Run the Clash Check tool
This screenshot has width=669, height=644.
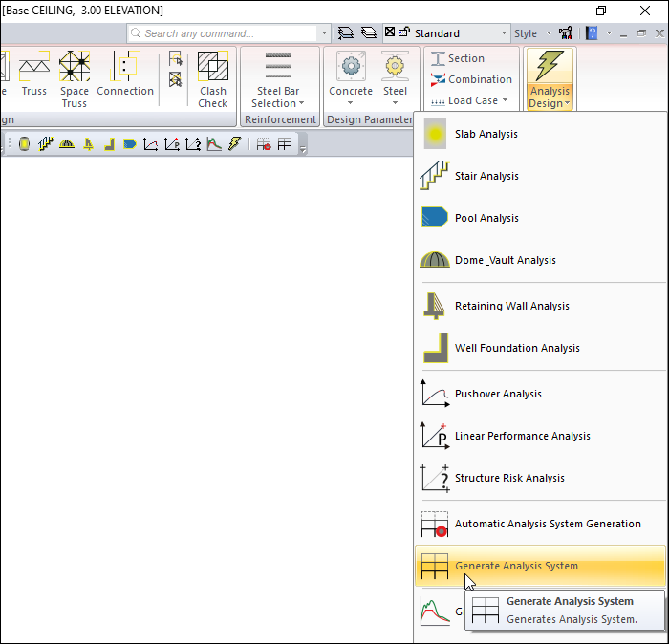coord(213,77)
